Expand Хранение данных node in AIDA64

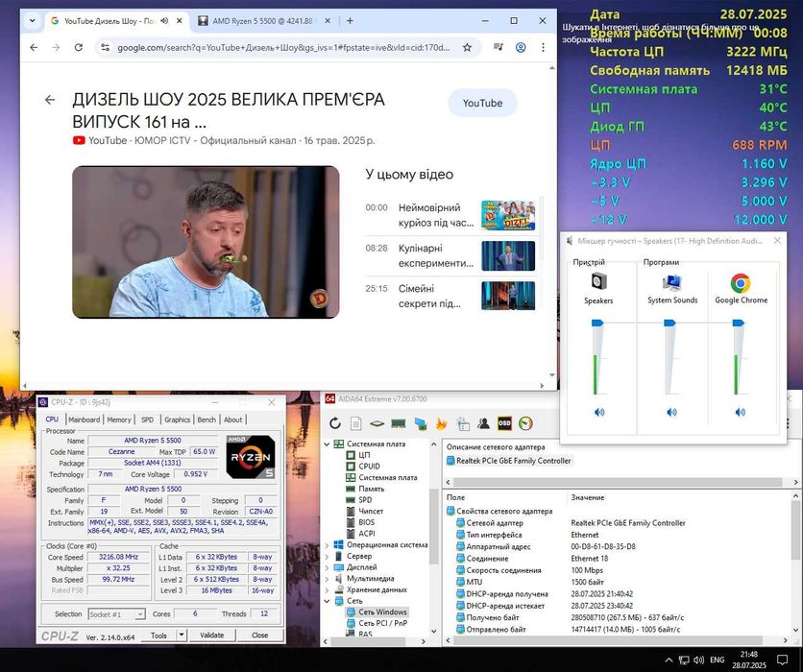point(327,589)
